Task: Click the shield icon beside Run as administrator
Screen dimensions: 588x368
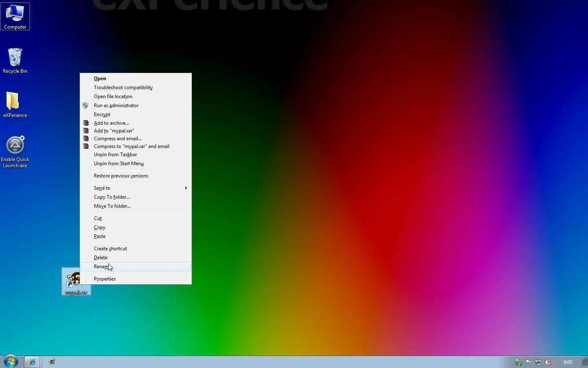Action: pyautogui.click(x=85, y=105)
